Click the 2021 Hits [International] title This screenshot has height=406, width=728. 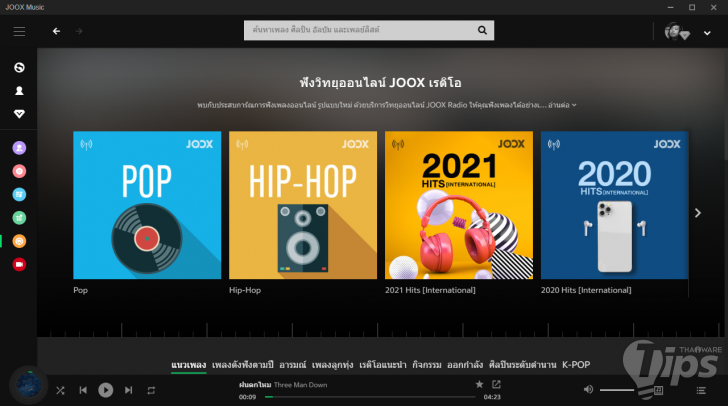pyautogui.click(x=430, y=290)
